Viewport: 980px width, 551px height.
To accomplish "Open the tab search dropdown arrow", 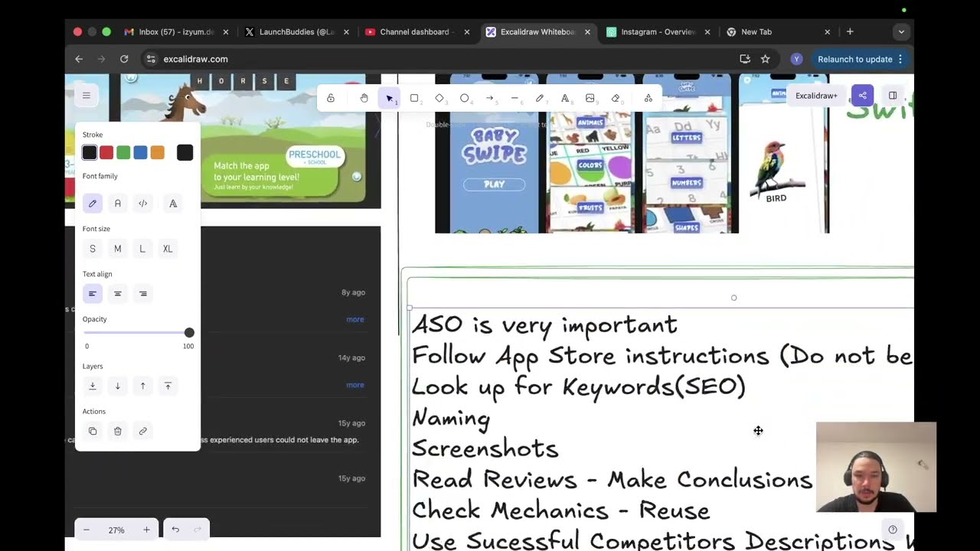I will tap(901, 32).
